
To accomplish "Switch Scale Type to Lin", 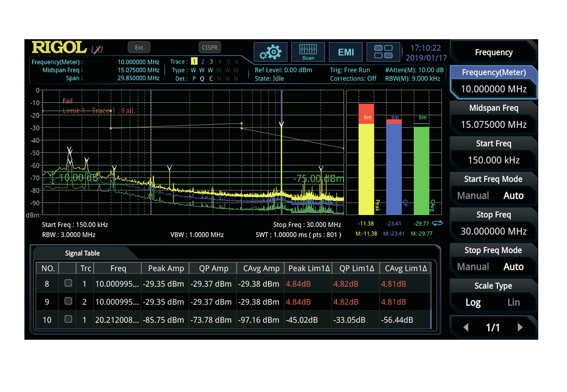I will pos(513,302).
